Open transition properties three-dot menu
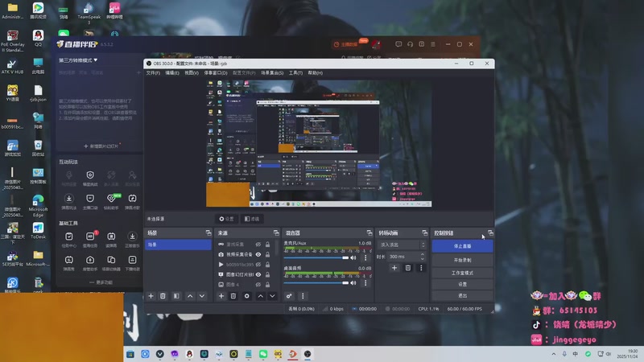Image resolution: width=644 pixels, height=362 pixels. coord(421,268)
